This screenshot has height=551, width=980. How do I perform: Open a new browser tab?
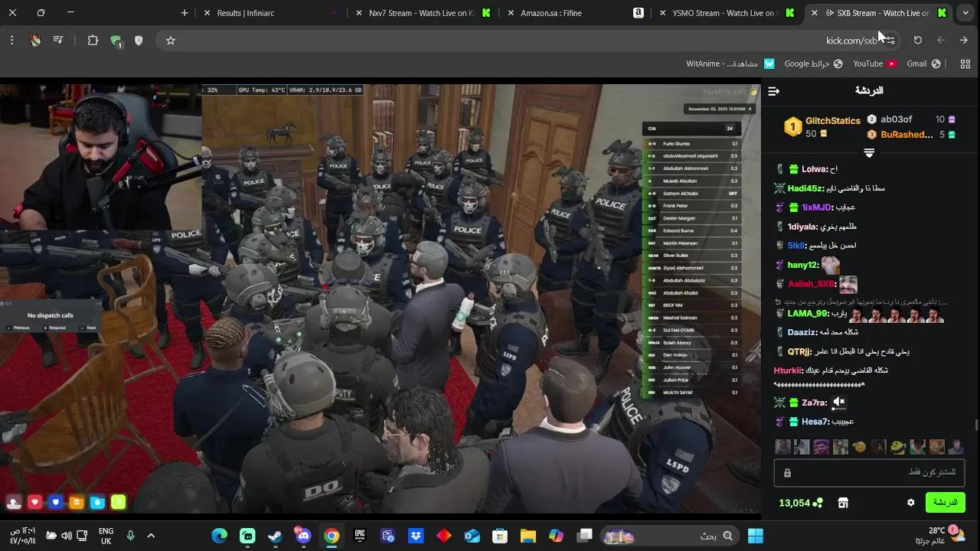click(x=185, y=13)
